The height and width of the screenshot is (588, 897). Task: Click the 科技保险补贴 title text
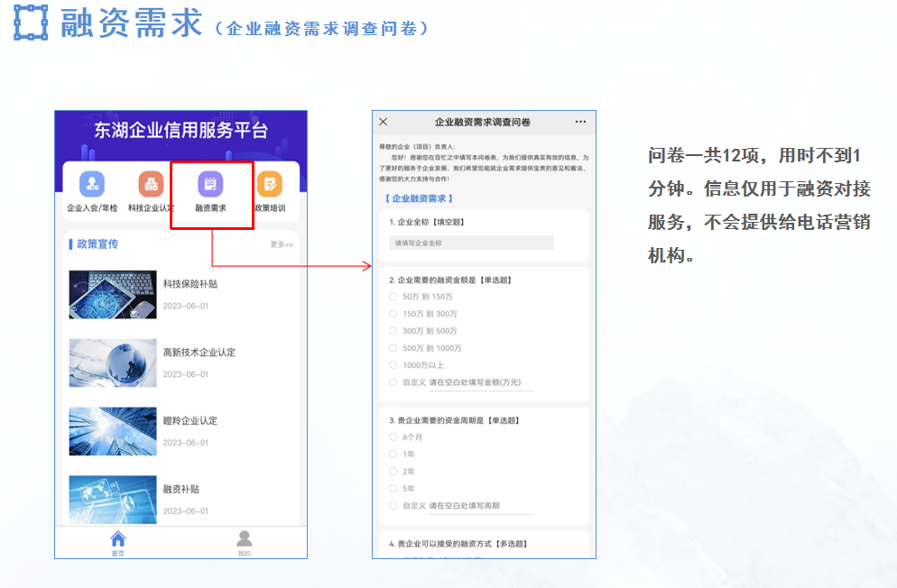tap(190, 284)
